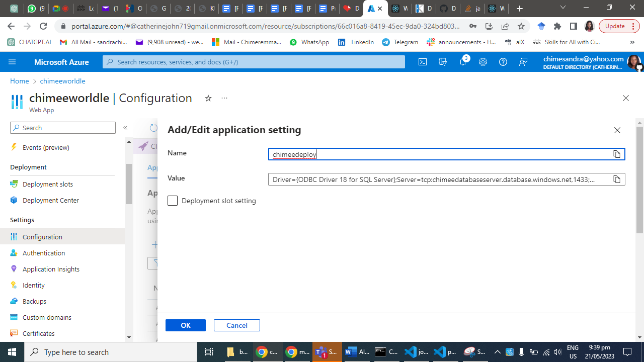Open the Feedback icon in header
This screenshot has height=362, width=644.
pyautogui.click(x=523, y=62)
